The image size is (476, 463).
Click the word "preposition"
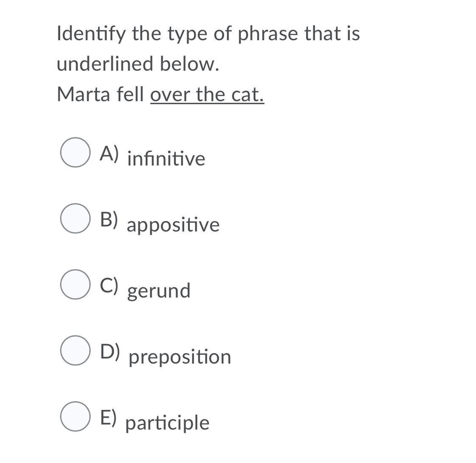pyautogui.click(x=180, y=357)
